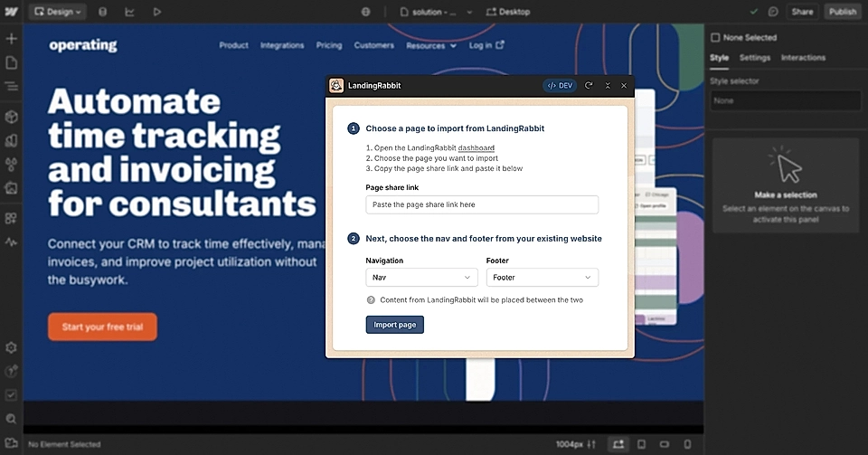Screen dimensions: 868x455
Task: Click the Pricing nav item
Action: 329,45
